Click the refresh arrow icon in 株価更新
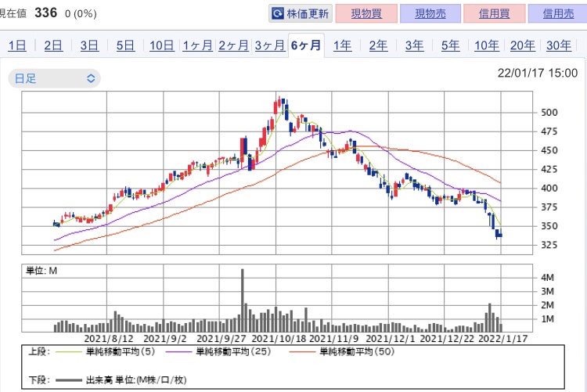587x392 pixels. (278, 14)
